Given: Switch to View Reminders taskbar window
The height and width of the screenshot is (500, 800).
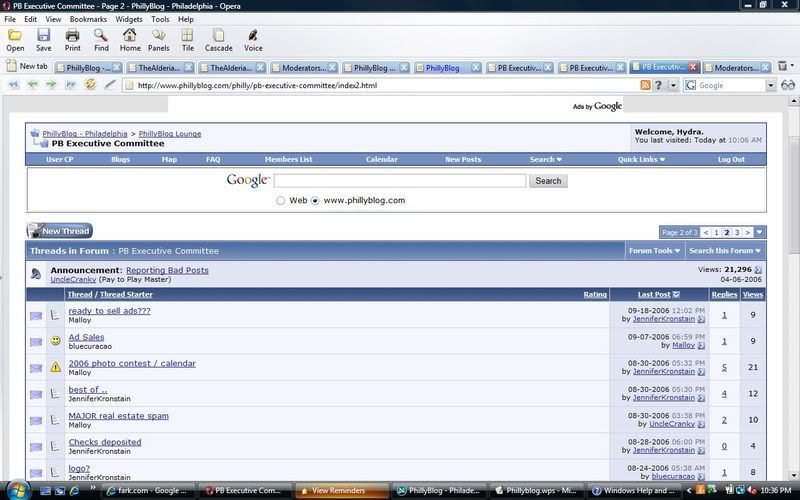Looking at the screenshot, I should click(x=341, y=491).
